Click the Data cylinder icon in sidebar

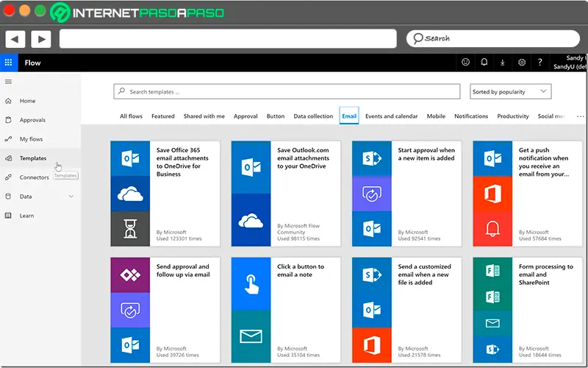[8, 197]
